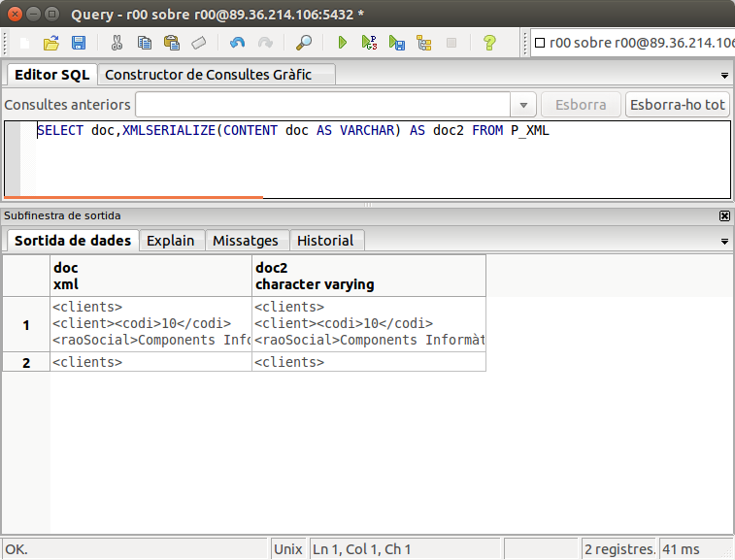
Task: Switch to the Historial tab
Action: point(325,241)
